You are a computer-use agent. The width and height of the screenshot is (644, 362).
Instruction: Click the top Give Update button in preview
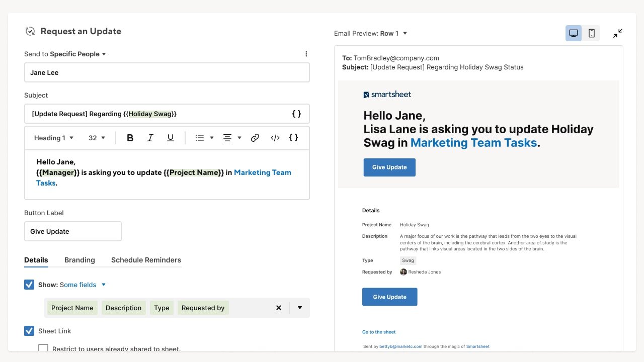(389, 167)
